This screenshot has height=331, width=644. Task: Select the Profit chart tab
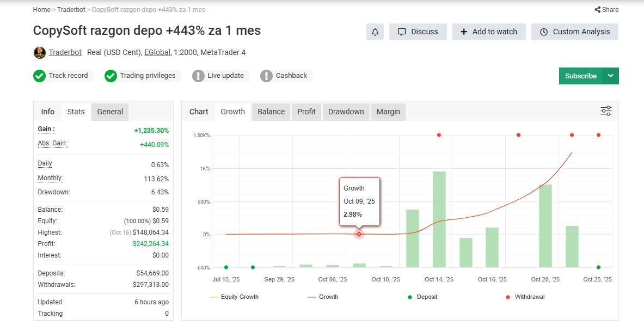tap(306, 112)
